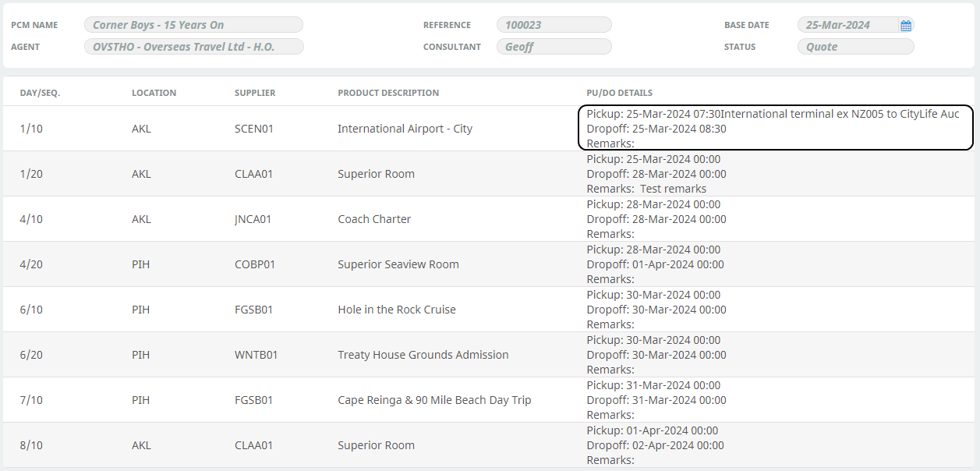Select the Coach Charter service line
The height and width of the screenshot is (471, 980).
(x=374, y=219)
